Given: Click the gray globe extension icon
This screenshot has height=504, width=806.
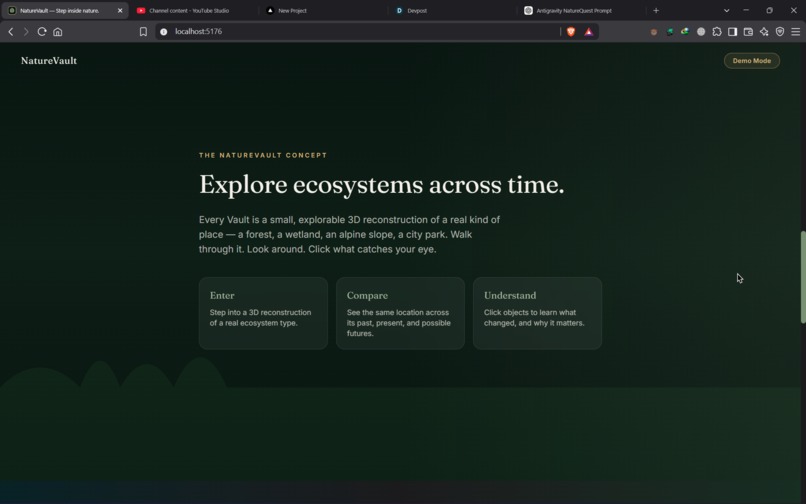Looking at the screenshot, I should tap(701, 32).
